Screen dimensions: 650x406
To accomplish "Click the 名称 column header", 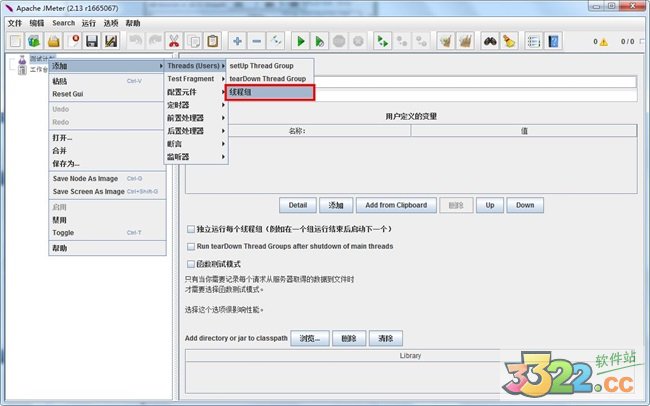I will [298, 131].
